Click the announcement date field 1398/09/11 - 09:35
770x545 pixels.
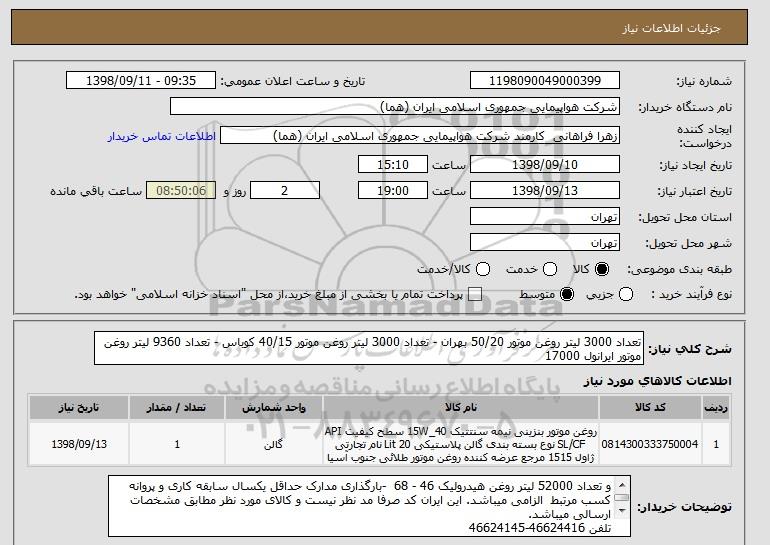click(x=141, y=81)
